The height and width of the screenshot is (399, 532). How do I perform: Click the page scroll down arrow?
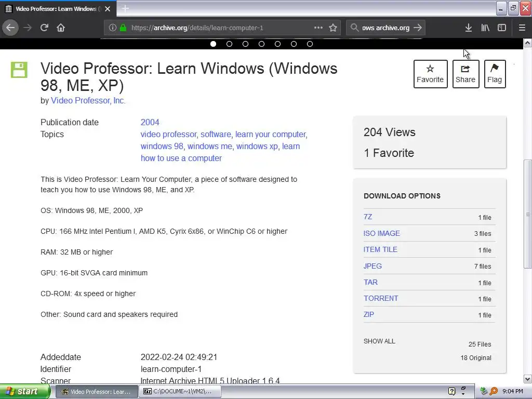(527, 379)
